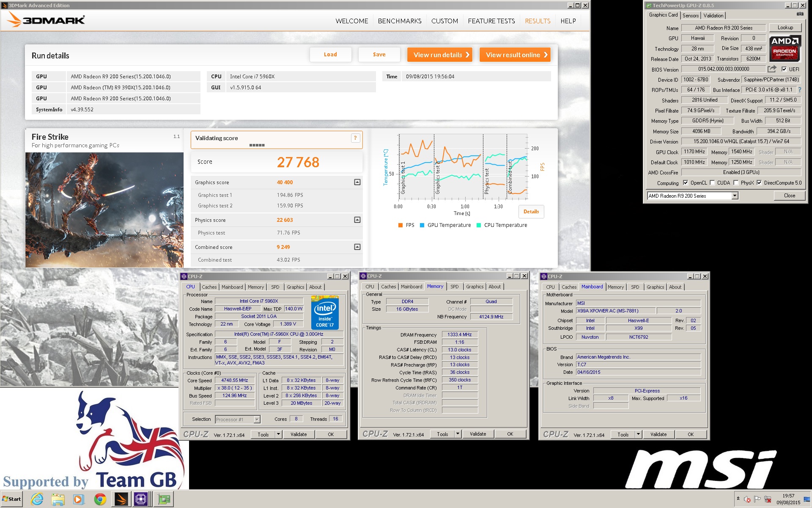Click the Save button in Run details
Image resolution: width=812 pixels, height=508 pixels.
tap(379, 55)
